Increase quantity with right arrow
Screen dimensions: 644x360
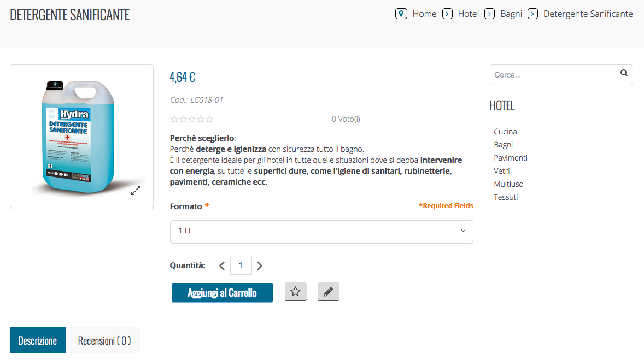(260, 266)
